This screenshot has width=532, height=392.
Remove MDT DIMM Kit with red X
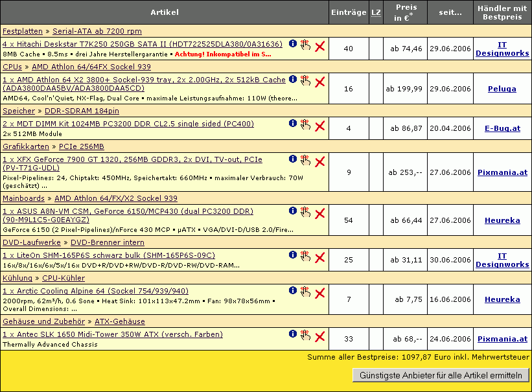(x=319, y=126)
